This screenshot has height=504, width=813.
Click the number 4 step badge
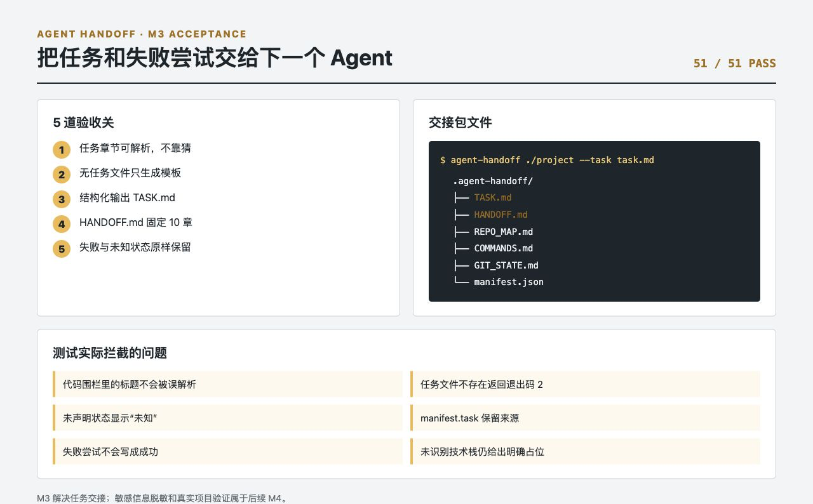[x=62, y=224]
